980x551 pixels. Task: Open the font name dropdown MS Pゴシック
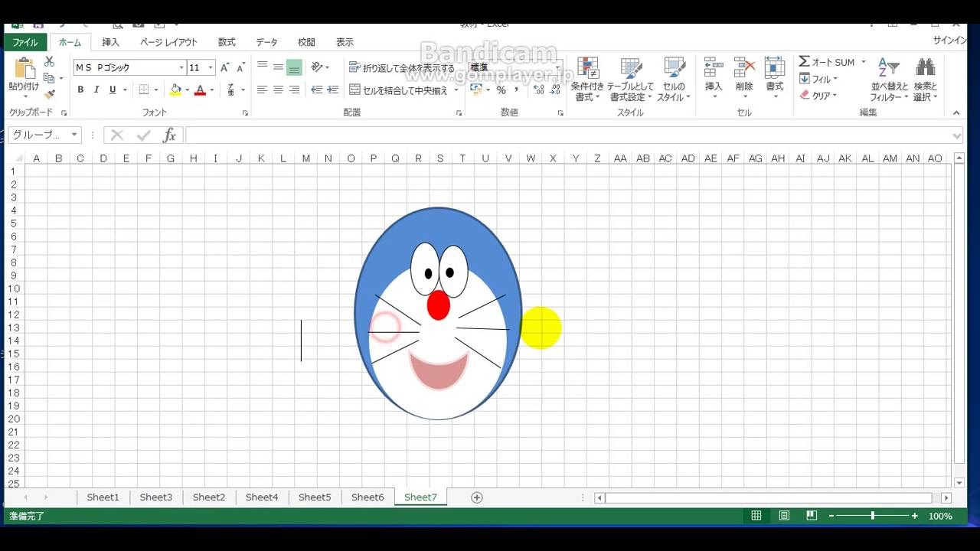(x=181, y=67)
